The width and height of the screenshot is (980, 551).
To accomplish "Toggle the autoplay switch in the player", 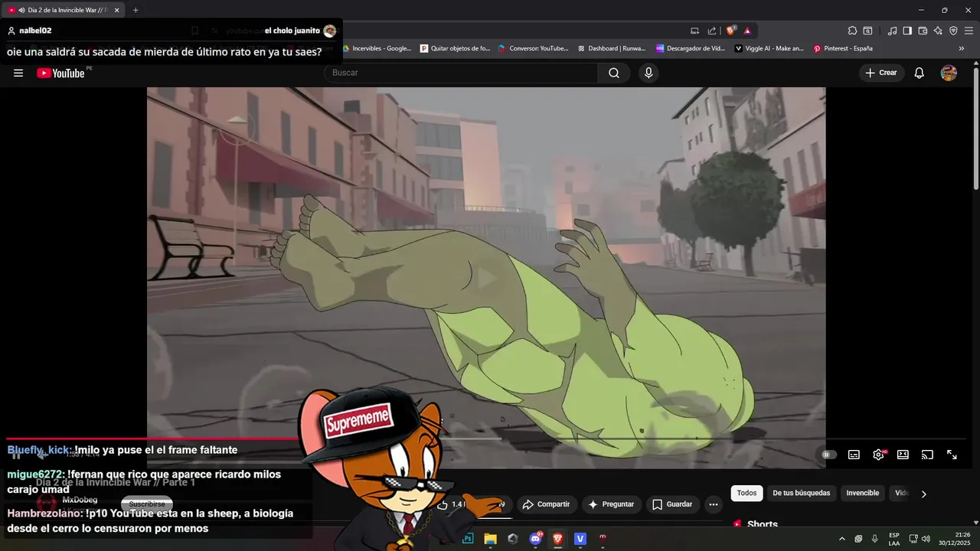I will coord(828,455).
